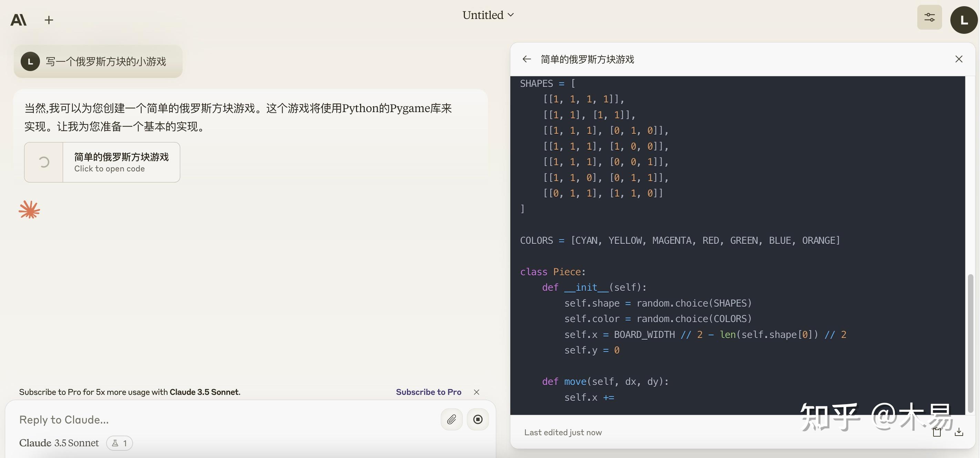Image resolution: width=980 pixels, height=458 pixels.
Task: Open the 简单的俄罗斯方块游戏 code card
Action: click(102, 162)
